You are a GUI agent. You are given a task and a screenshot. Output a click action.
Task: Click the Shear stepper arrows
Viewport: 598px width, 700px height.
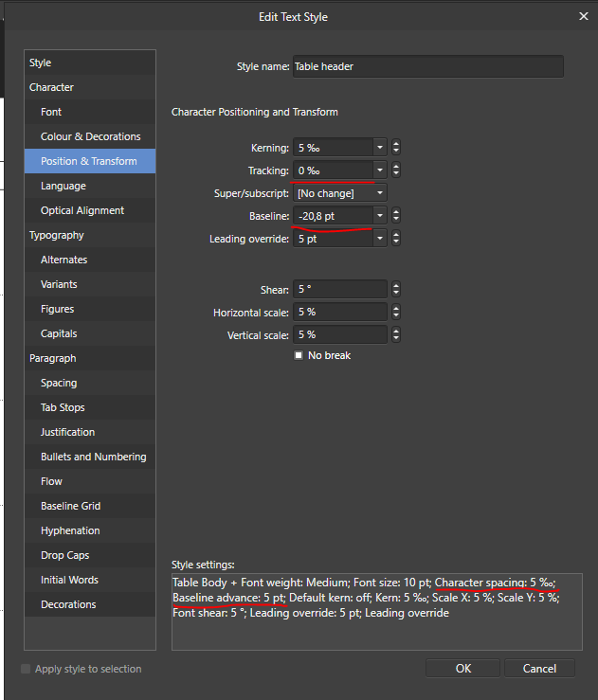click(x=396, y=289)
